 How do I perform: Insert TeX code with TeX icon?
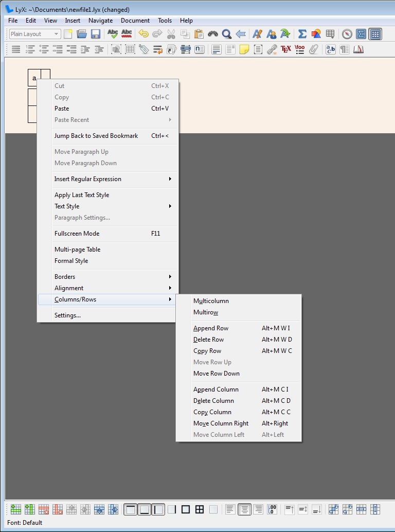click(x=286, y=49)
